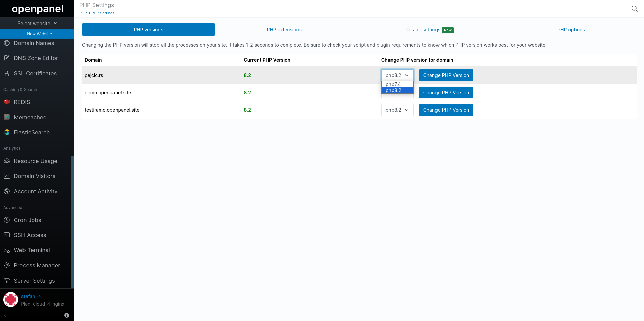Choose php7.4 in the open dropdown list
The width and height of the screenshot is (644, 321).
coord(397,84)
